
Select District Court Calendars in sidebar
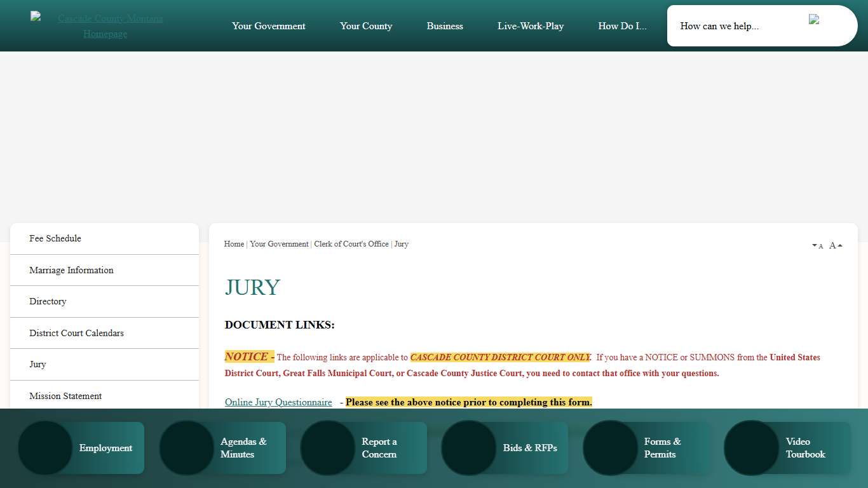click(x=76, y=333)
